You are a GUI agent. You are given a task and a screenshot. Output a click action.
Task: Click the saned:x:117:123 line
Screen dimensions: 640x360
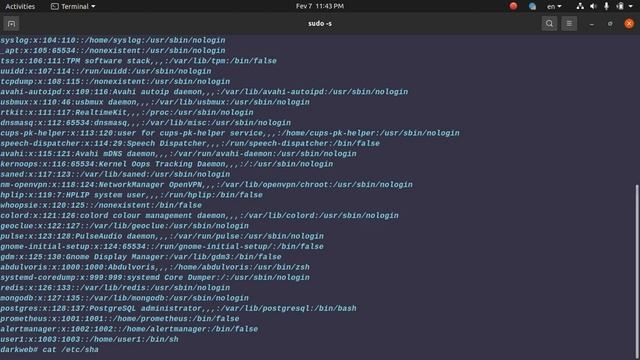coord(115,174)
